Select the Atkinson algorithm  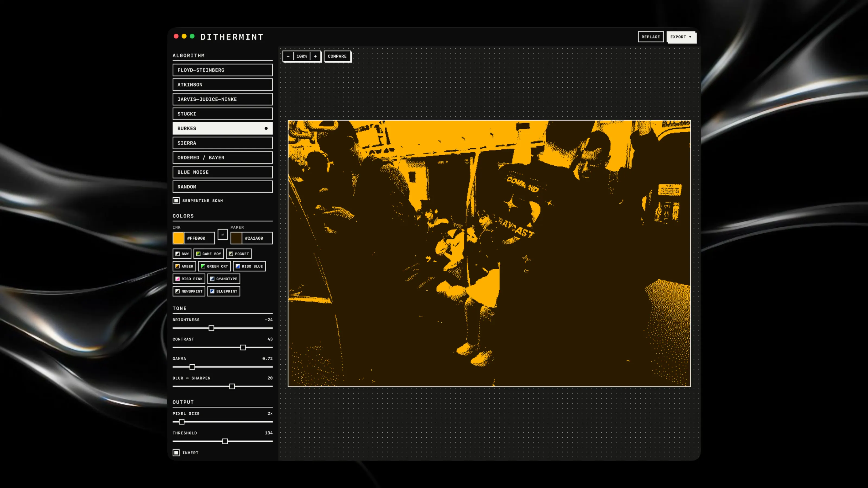point(222,85)
